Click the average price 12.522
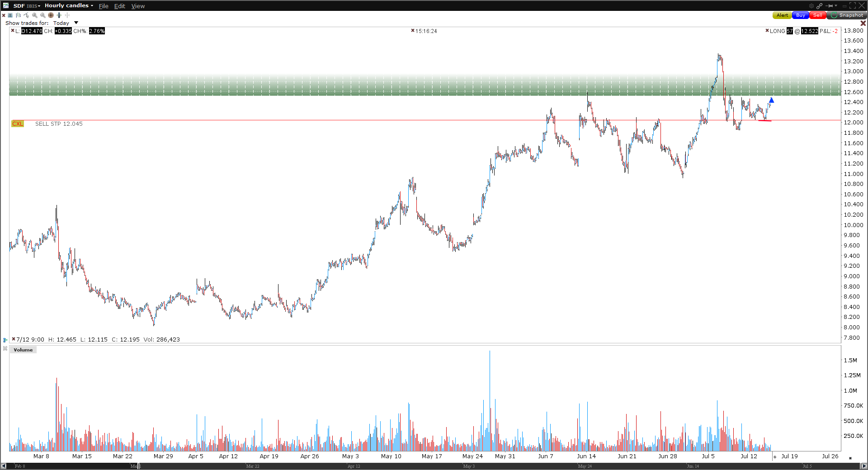This screenshot has width=868, height=470. pos(809,31)
